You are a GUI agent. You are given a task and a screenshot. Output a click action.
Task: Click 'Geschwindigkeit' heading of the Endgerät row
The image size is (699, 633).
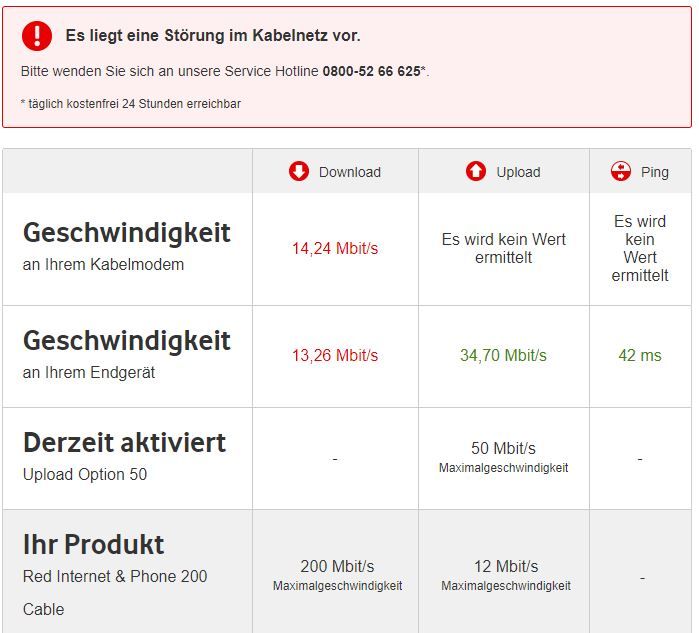pos(127,341)
